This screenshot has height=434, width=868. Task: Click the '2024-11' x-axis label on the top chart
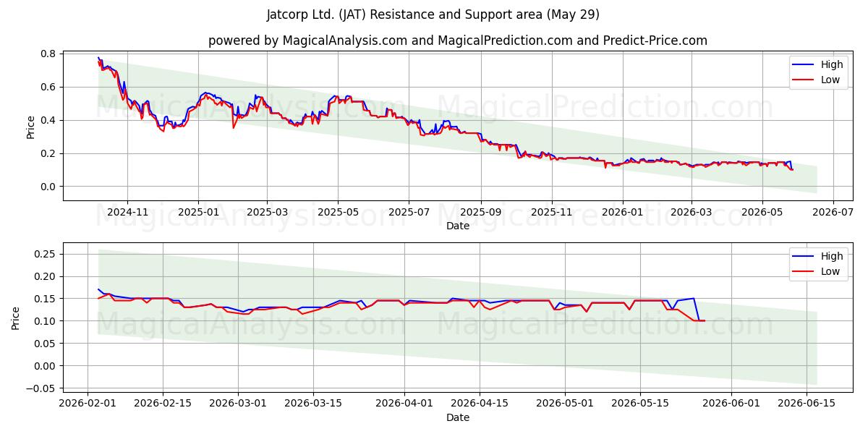click(x=127, y=213)
